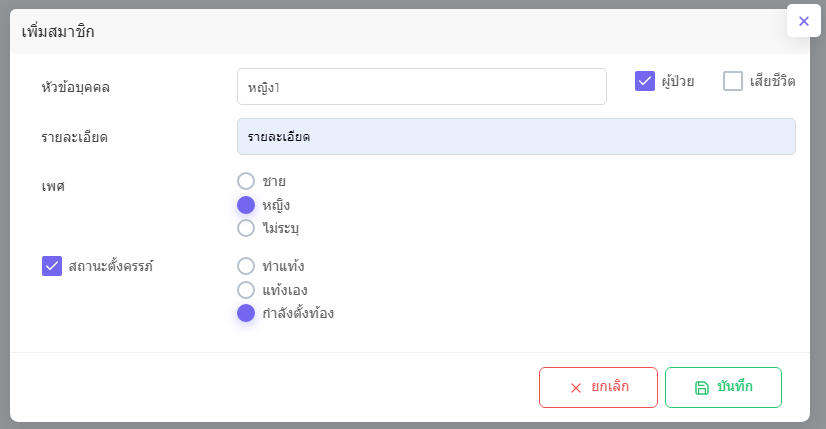Close the เพิ่มสมาชิก dialog with the X
The image size is (826, 429).
pos(803,21)
